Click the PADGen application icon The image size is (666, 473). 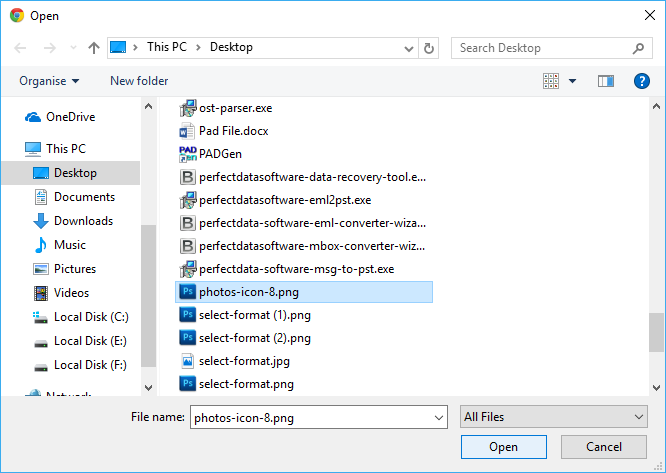[x=187, y=154]
